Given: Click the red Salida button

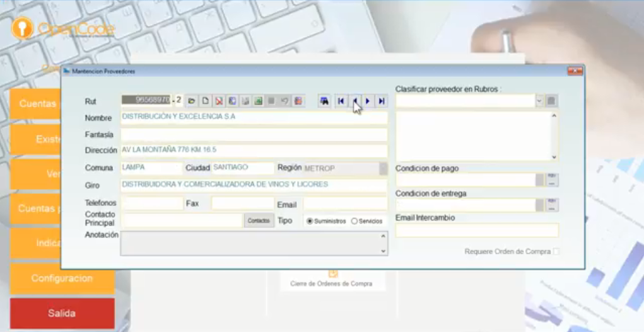Looking at the screenshot, I should (x=62, y=313).
